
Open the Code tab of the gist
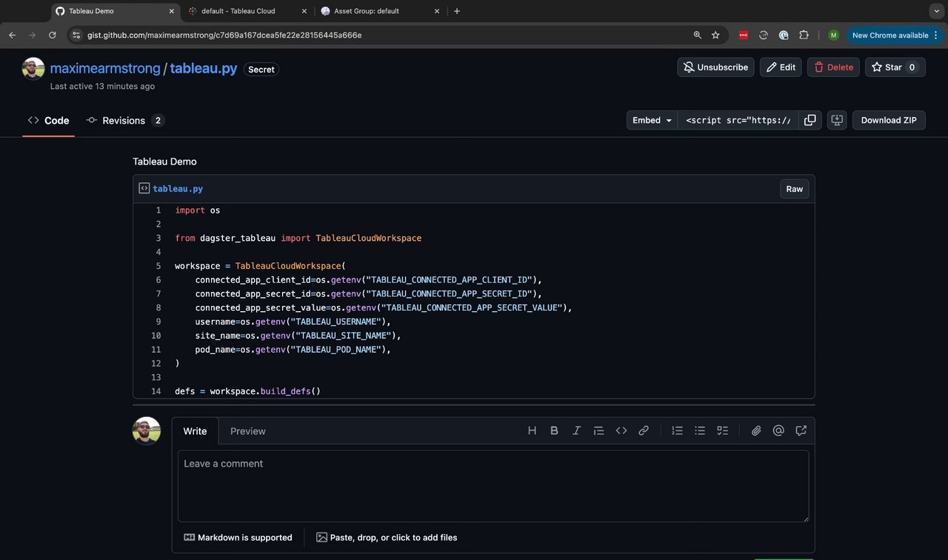coord(48,120)
